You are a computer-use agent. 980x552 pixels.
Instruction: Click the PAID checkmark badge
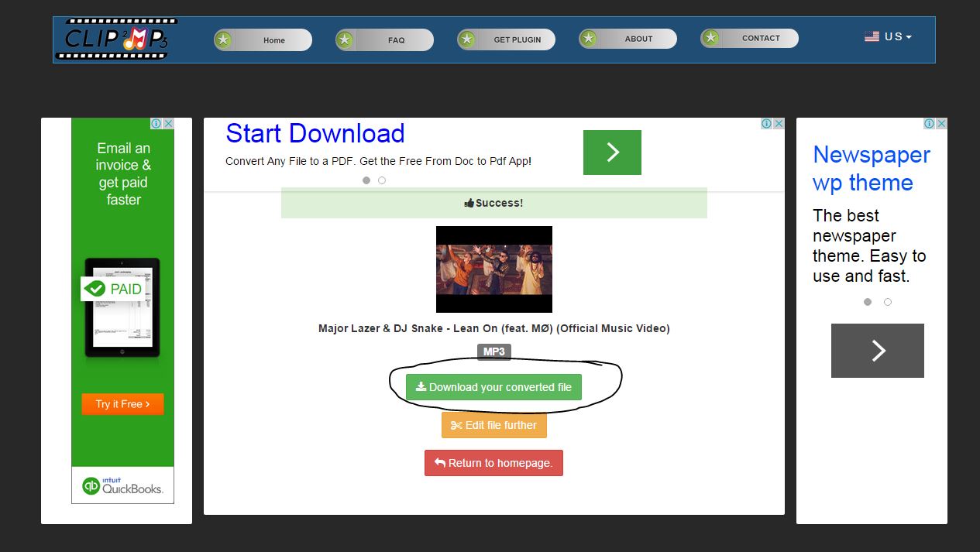pos(114,289)
